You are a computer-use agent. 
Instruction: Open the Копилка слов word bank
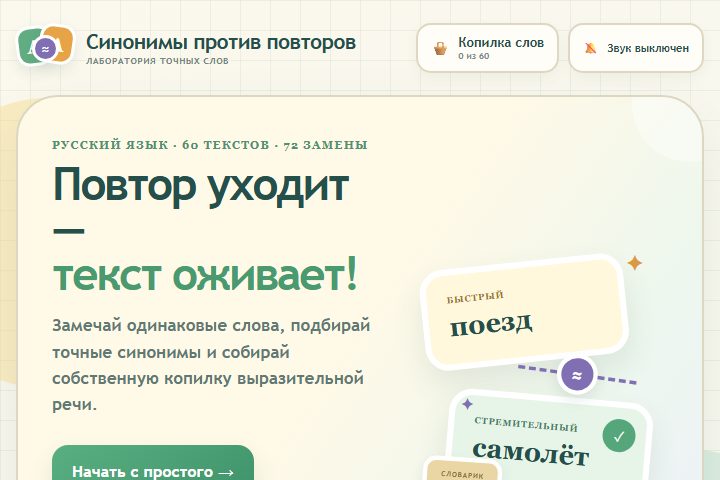(487, 48)
